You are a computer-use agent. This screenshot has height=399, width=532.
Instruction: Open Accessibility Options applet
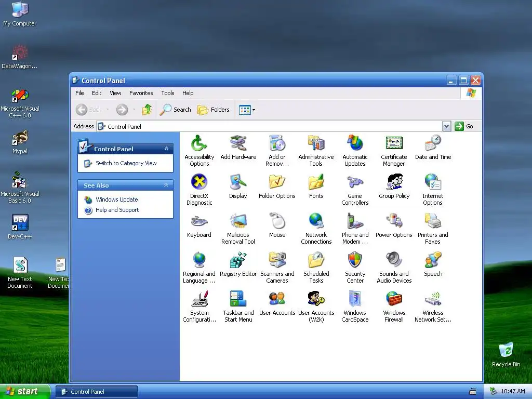pos(199,151)
